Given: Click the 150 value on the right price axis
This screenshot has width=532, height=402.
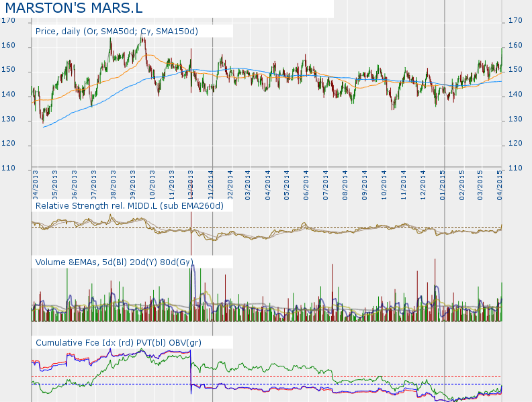Looking at the screenshot, I should coord(515,70).
